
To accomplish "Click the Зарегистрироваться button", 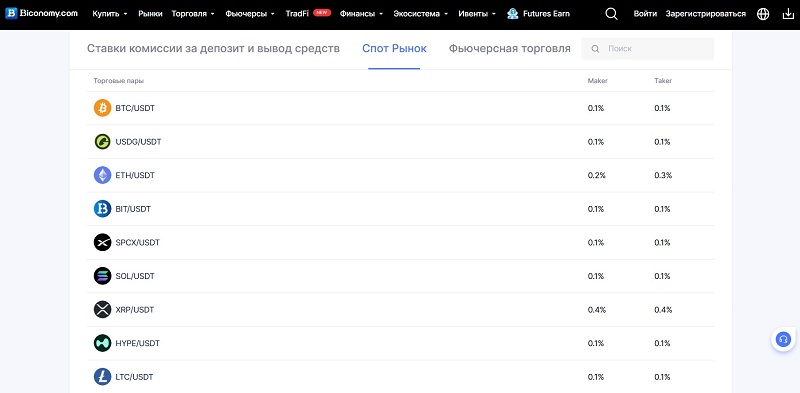I will (x=706, y=14).
